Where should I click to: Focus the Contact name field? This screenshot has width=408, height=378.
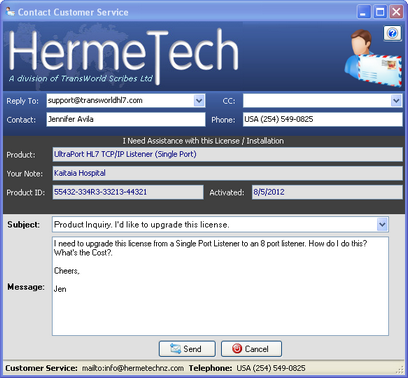(126, 119)
